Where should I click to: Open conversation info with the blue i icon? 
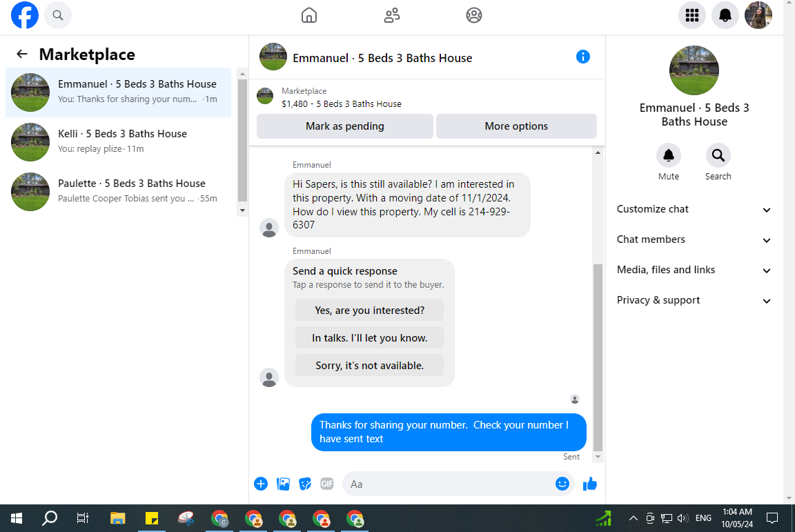tap(582, 57)
